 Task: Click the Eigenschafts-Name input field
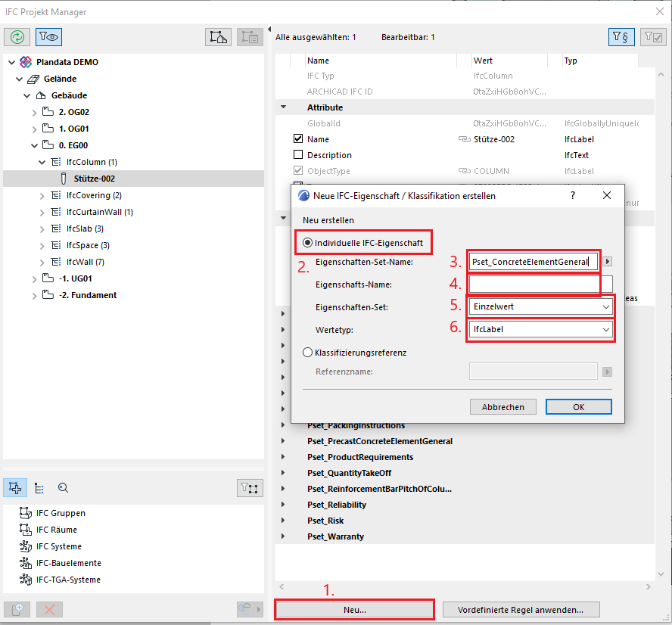[534, 285]
